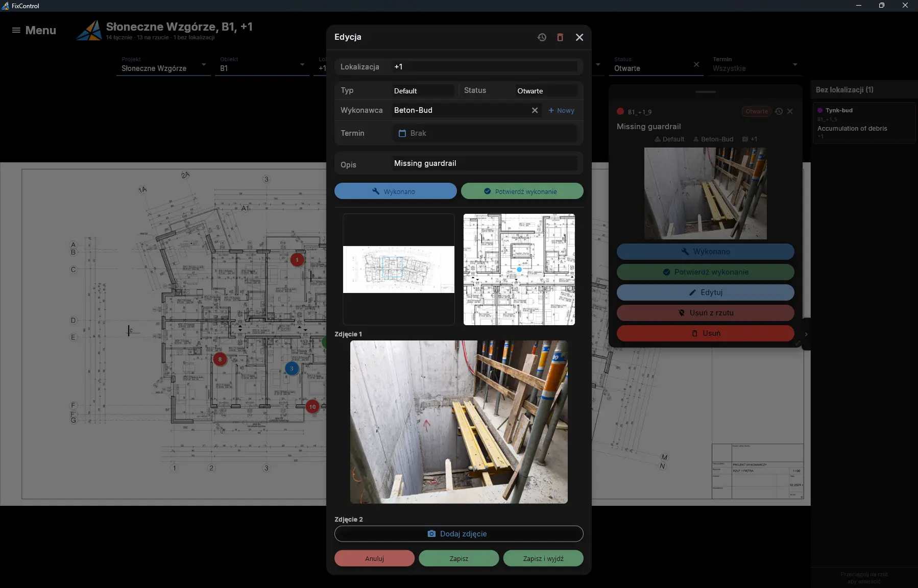Clear the Beton-Bud contractor field

[x=535, y=110]
